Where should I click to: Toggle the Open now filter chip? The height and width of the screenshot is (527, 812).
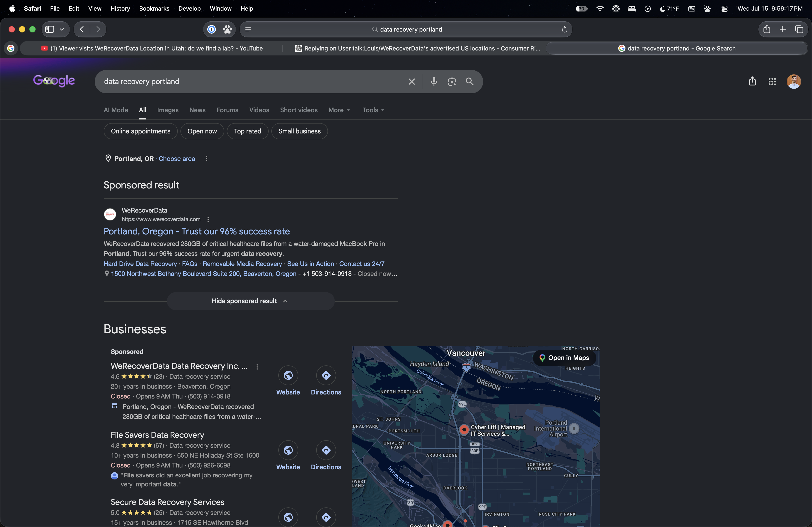pos(202,131)
